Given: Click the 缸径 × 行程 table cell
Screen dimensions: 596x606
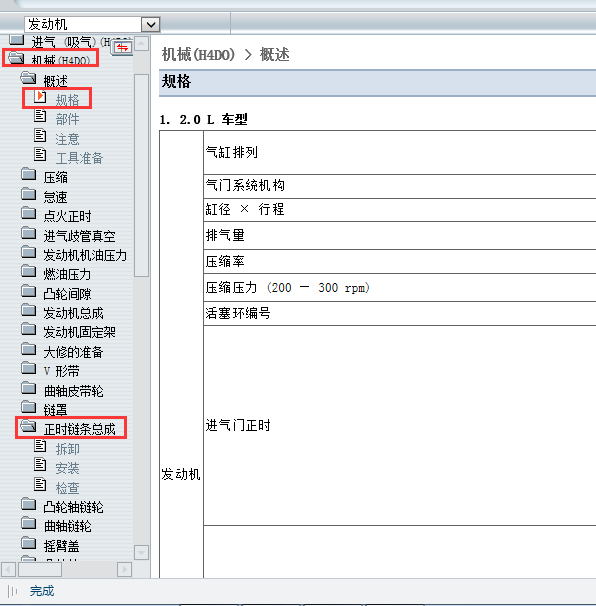Looking at the screenshot, I should click(400, 210).
